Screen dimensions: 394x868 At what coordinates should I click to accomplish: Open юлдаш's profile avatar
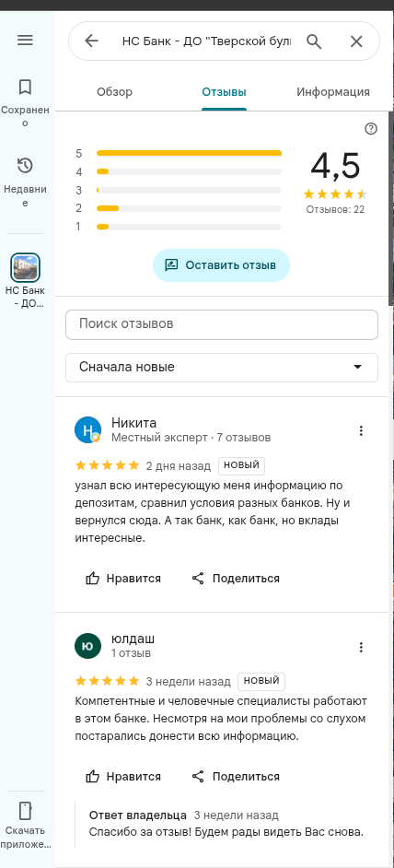[88, 645]
